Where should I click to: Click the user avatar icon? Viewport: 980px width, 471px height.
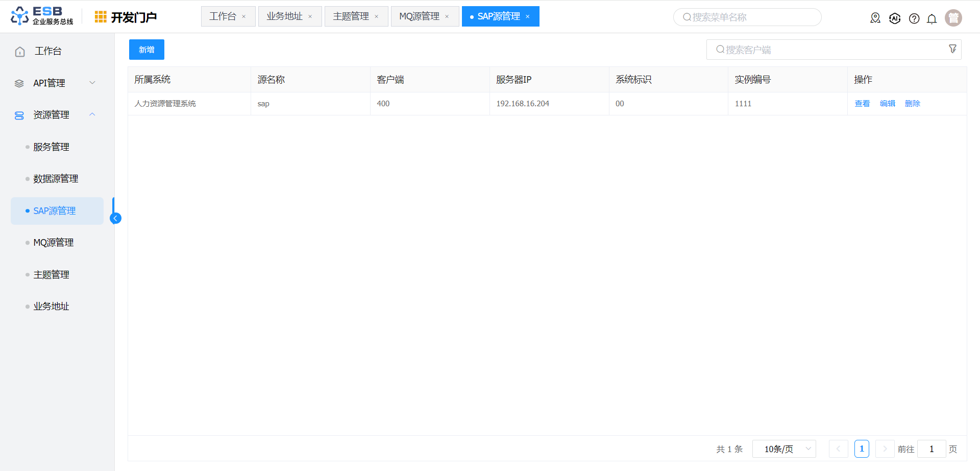pos(953,18)
